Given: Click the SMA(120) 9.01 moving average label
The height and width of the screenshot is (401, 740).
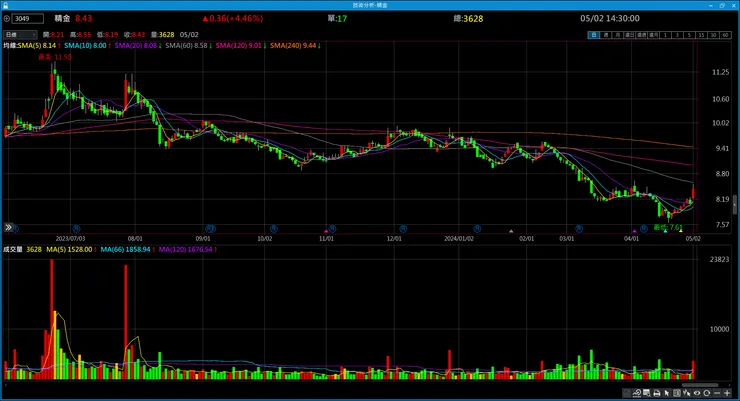Looking at the screenshot, I should (238, 46).
